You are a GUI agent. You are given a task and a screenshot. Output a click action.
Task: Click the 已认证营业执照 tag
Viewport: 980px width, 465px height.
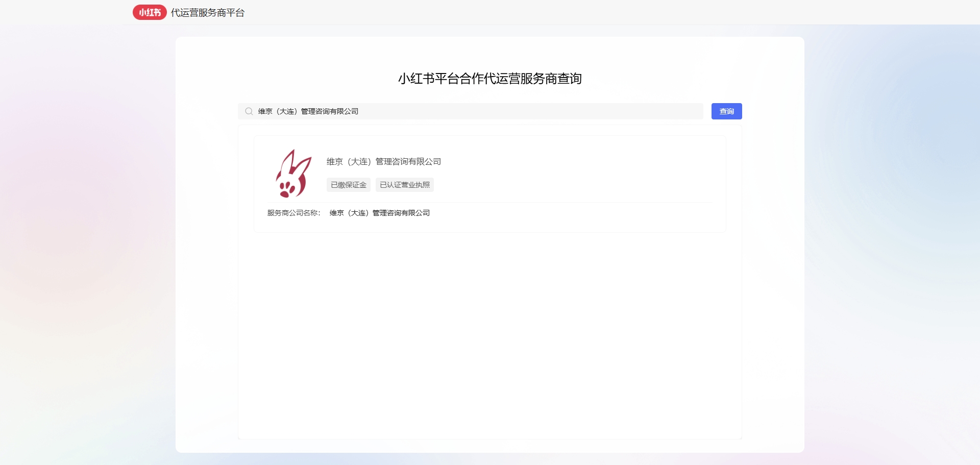405,185
